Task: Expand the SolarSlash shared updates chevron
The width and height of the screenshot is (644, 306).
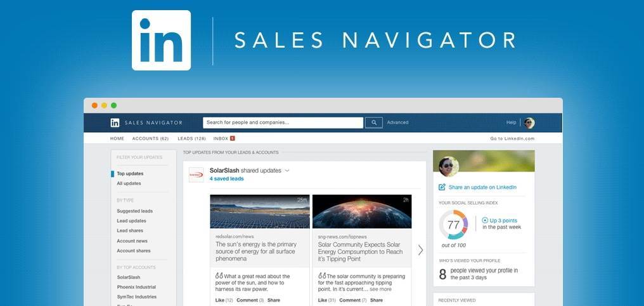Action: 287,171
